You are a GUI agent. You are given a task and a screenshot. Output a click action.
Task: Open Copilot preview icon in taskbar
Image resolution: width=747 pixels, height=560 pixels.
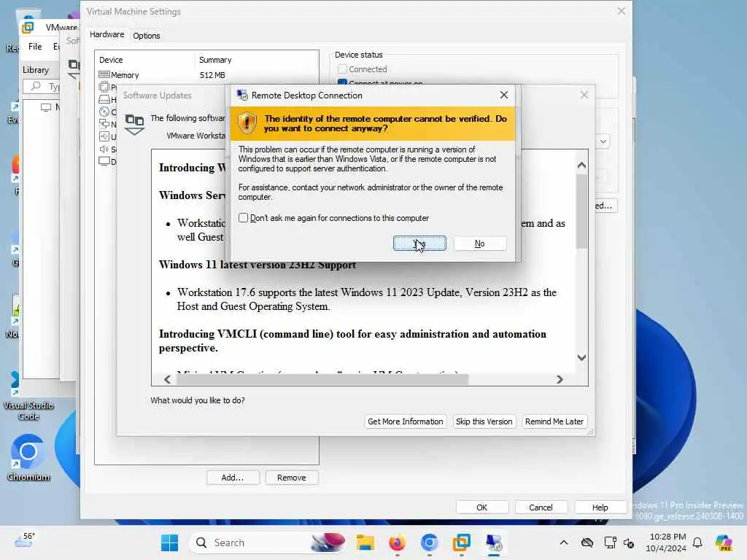[724, 542]
